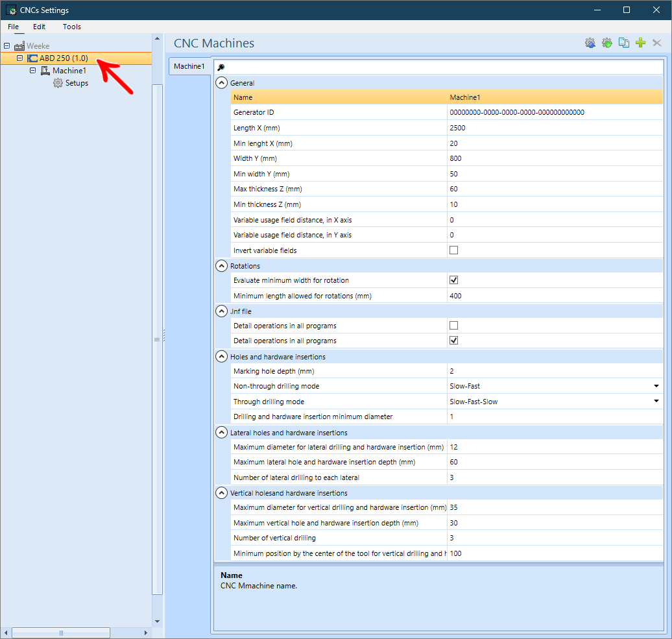Collapse Vertical holes and hardware insertions section

click(x=222, y=493)
